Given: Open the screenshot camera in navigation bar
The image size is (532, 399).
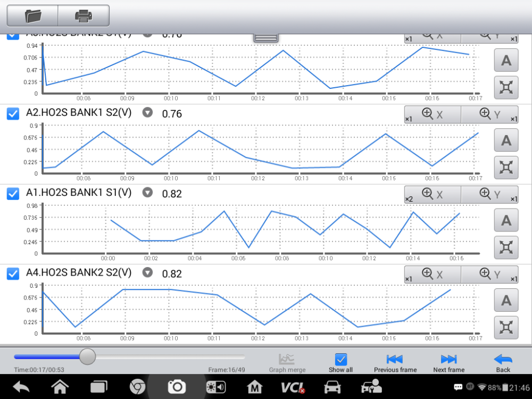Looking at the screenshot, I should 176,387.
